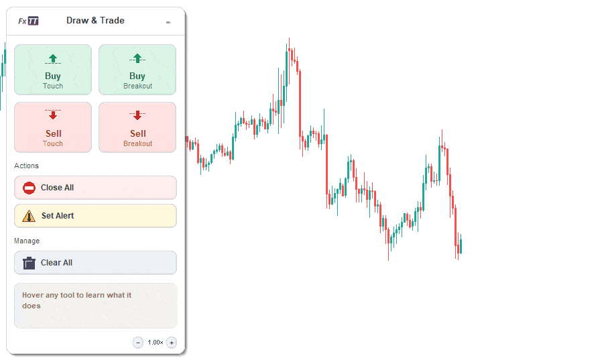This screenshot has height=364, width=604.
Task: Click the Close All action button
Action: pyautogui.click(x=96, y=188)
